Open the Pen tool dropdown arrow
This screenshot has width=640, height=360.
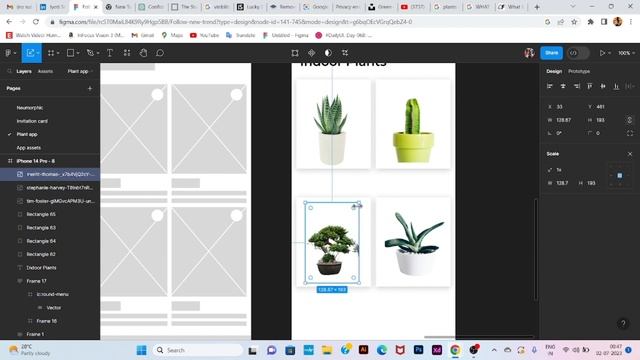tap(98, 53)
